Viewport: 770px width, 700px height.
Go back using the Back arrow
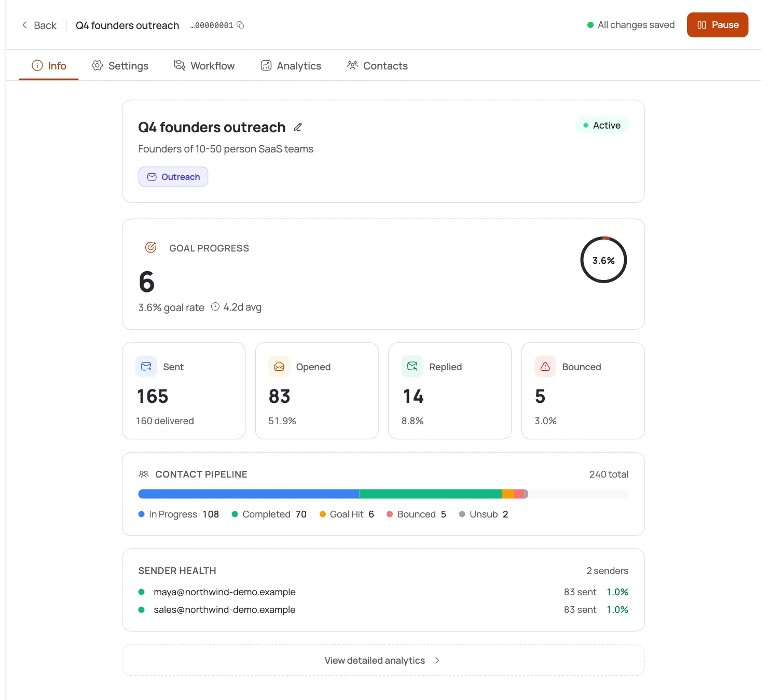(39, 25)
